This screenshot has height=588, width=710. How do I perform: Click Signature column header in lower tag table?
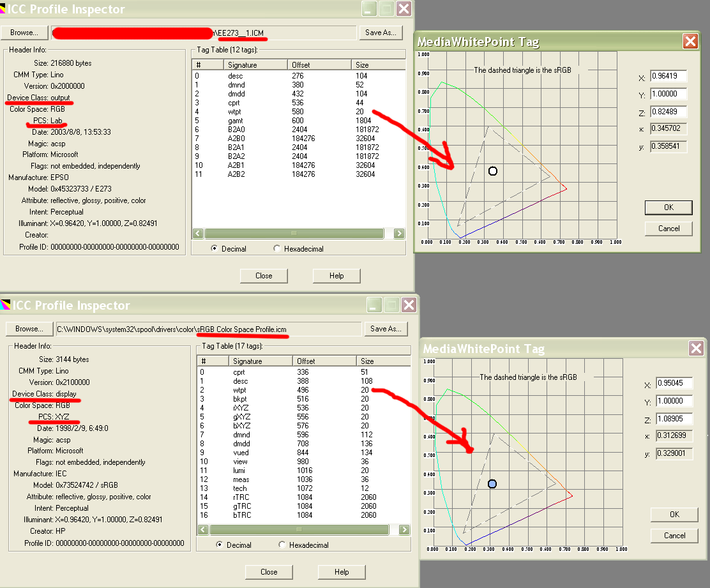pyautogui.click(x=261, y=361)
